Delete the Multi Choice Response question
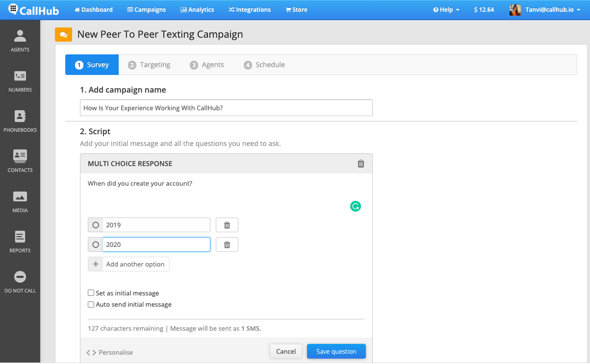Image resolution: width=590 pixels, height=364 pixels. [361, 164]
